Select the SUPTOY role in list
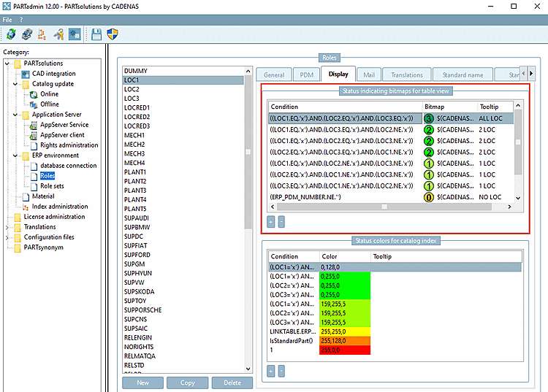 click(x=136, y=301)
